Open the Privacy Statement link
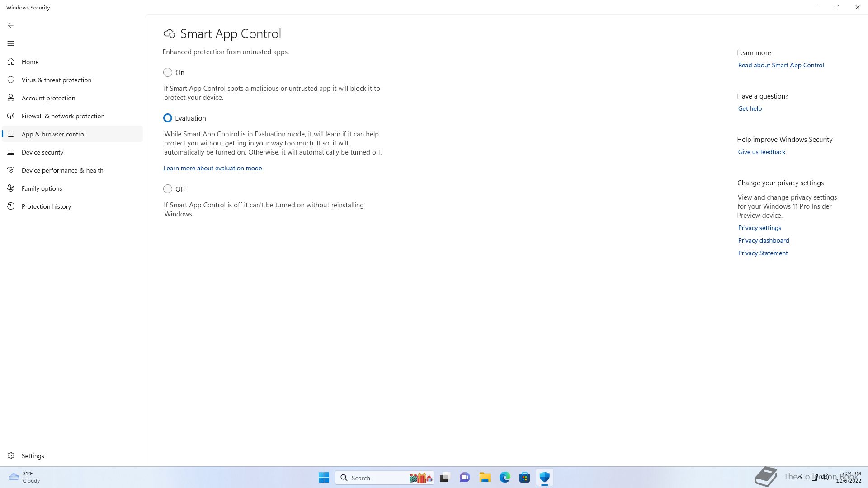The image size is (868, 488). coord(763,253)
